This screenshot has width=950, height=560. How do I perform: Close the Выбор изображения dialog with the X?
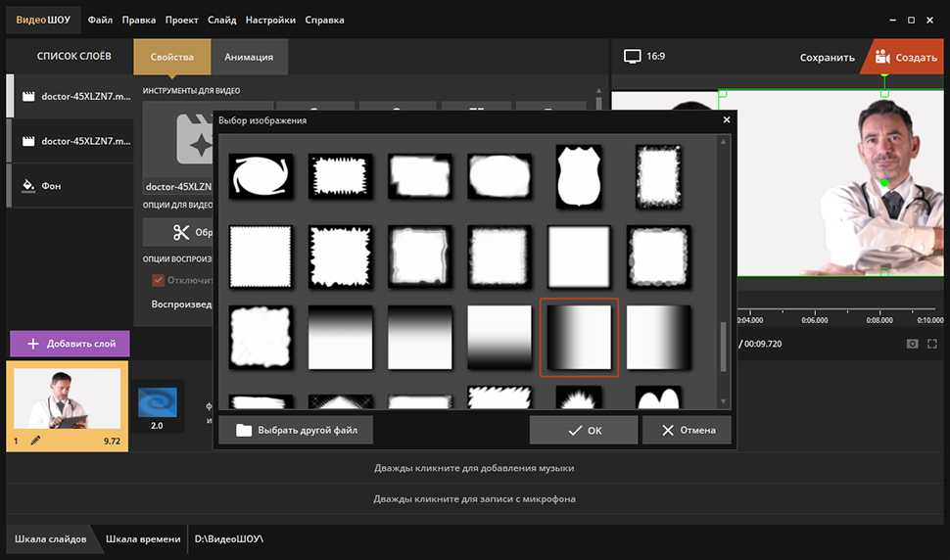point(726,119)
